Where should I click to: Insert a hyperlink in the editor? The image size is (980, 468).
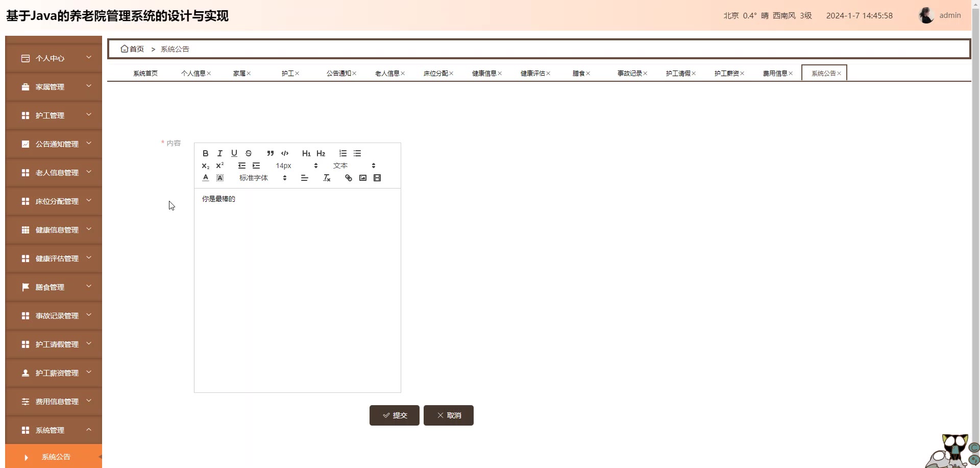tap(349, 178)
